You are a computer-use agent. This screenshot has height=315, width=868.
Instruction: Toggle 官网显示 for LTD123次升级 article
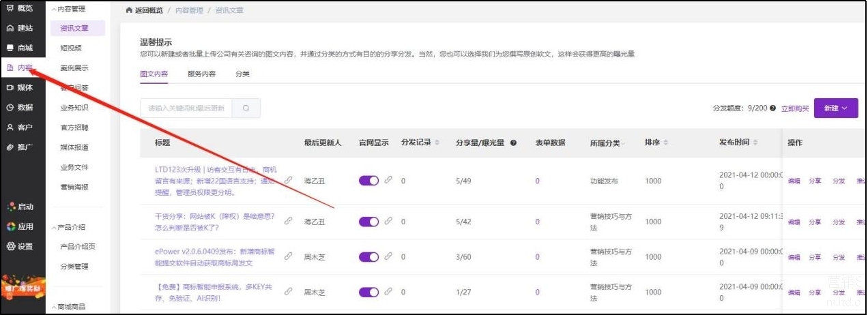(x=368, y=181)
